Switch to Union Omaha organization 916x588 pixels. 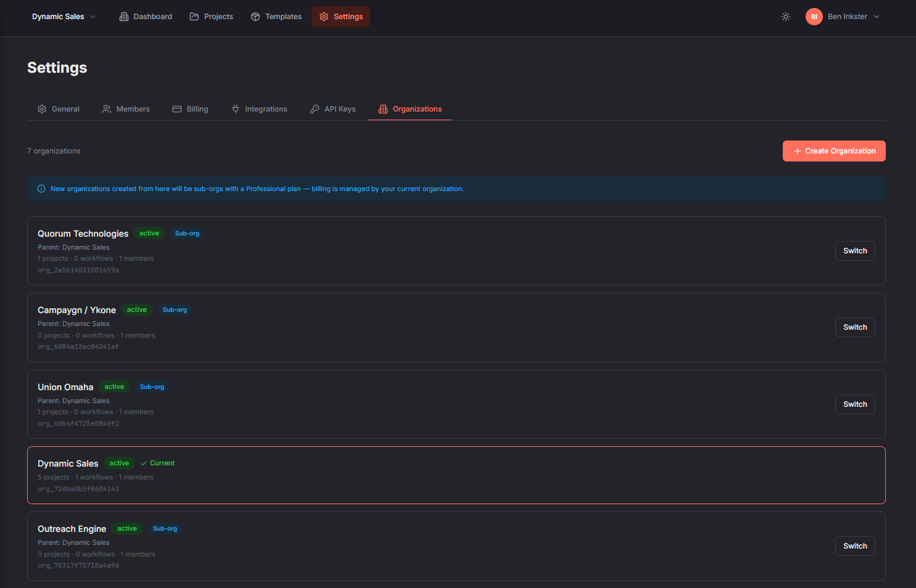tap(855, 404)
